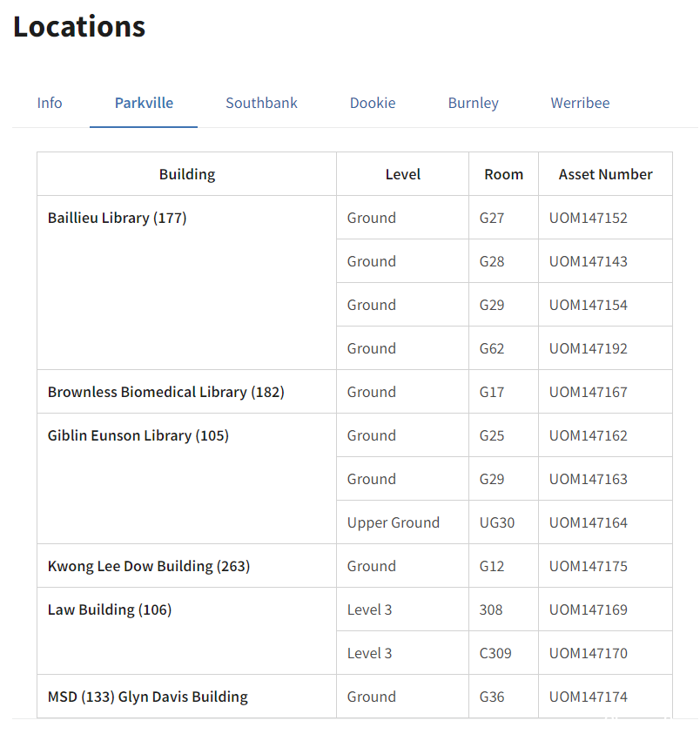Click the Upper Ground level cell

[x=403, y=522]
